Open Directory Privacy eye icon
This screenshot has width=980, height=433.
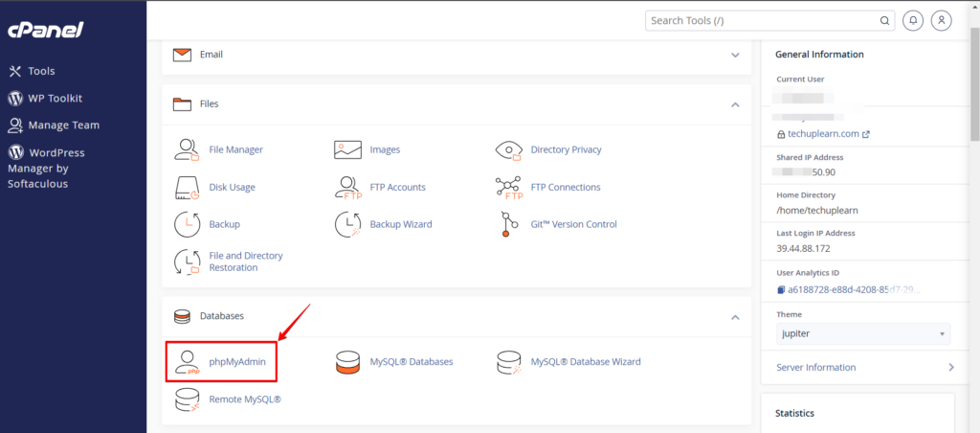509,149
